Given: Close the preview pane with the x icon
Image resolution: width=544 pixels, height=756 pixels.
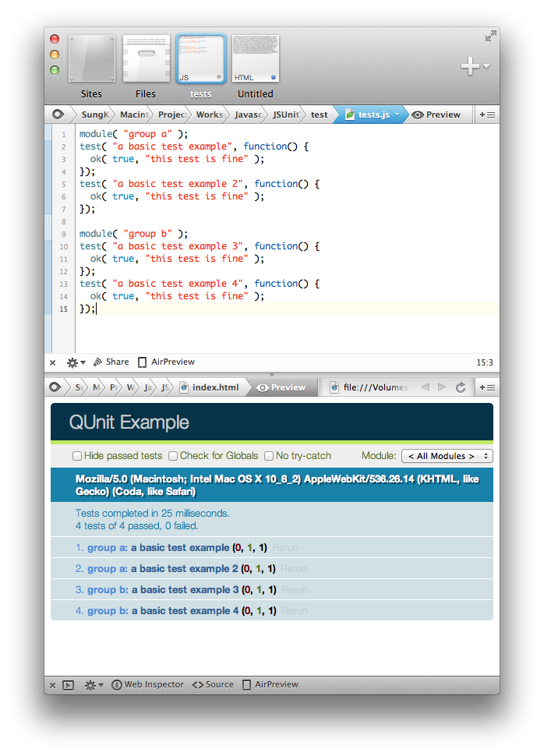Looking at the screenshot, I should (x=52, y=685).
